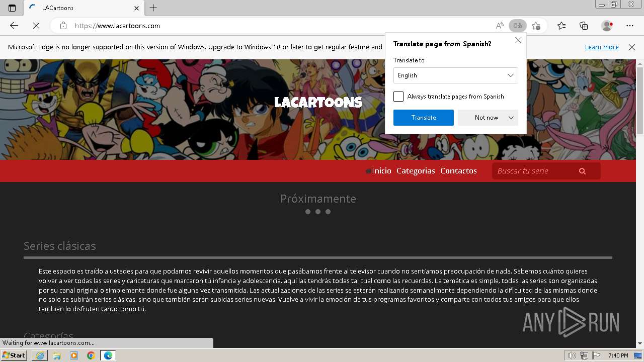Open Chrome from taskbar
Image resolution: width=644 pixels, height=362 pixels.
(x=91, y=355)
